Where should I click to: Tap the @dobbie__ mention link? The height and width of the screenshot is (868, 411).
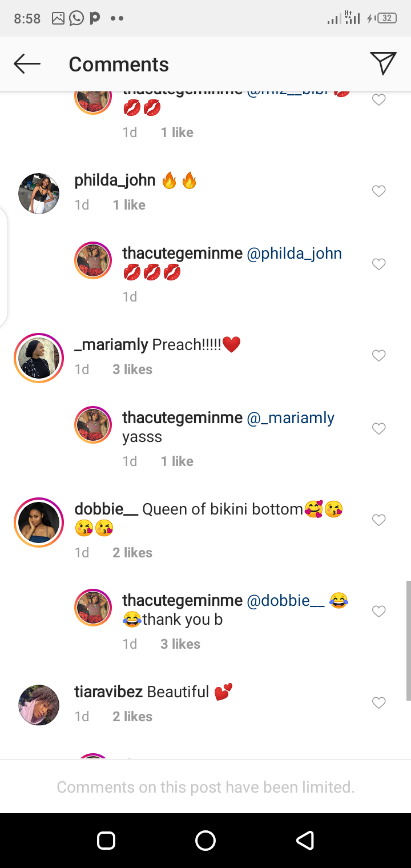click(285, 601)
